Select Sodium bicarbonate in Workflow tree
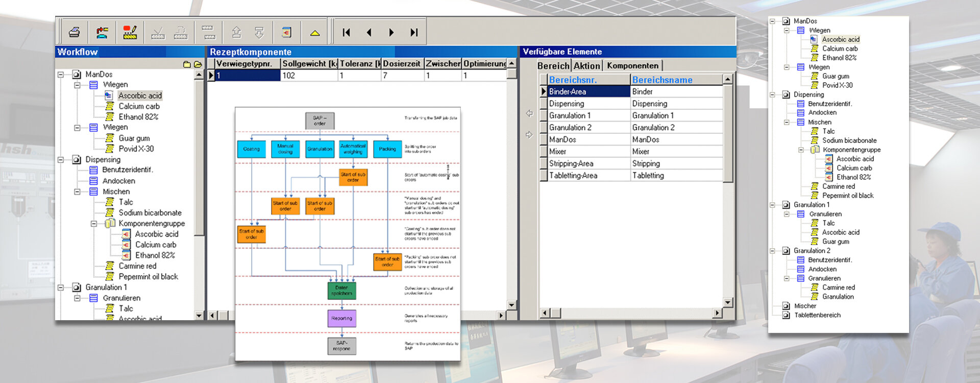Screen dimensions: 980x383 pos(150,213)
